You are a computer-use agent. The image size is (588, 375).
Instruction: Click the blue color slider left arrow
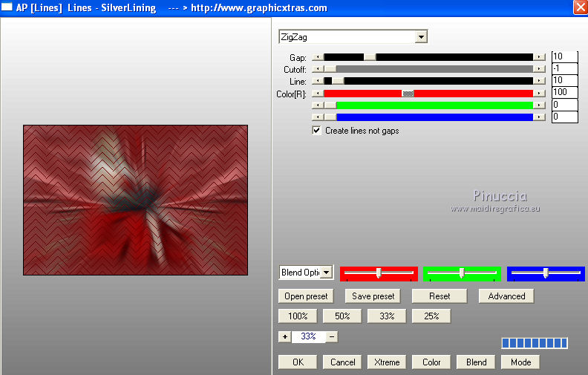pos(318,117)
